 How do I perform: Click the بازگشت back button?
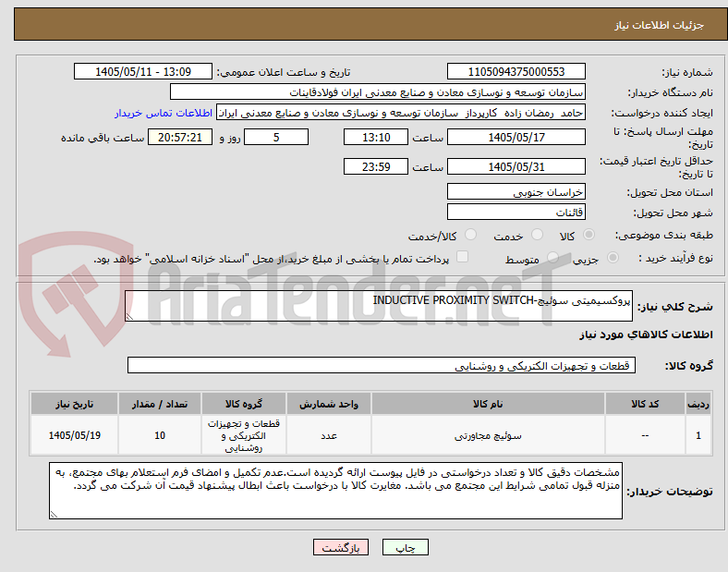[341, 547]
